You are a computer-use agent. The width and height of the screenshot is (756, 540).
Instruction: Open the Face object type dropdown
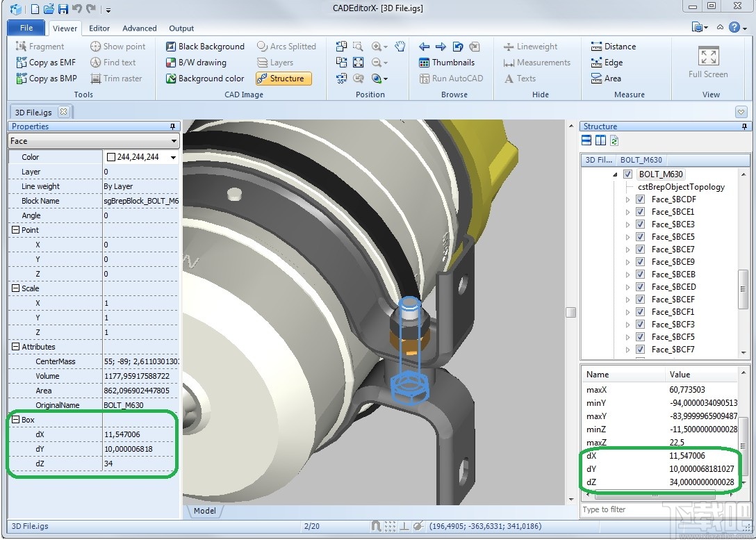[x=174, y=141]
